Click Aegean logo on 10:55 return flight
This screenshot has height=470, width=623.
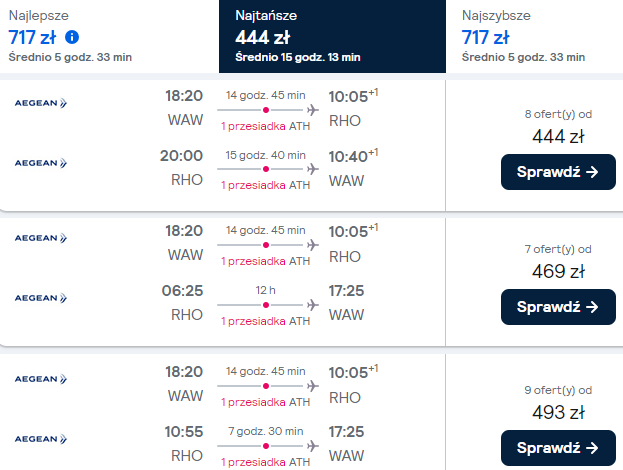pyautogui.click(x=40, y=438)
